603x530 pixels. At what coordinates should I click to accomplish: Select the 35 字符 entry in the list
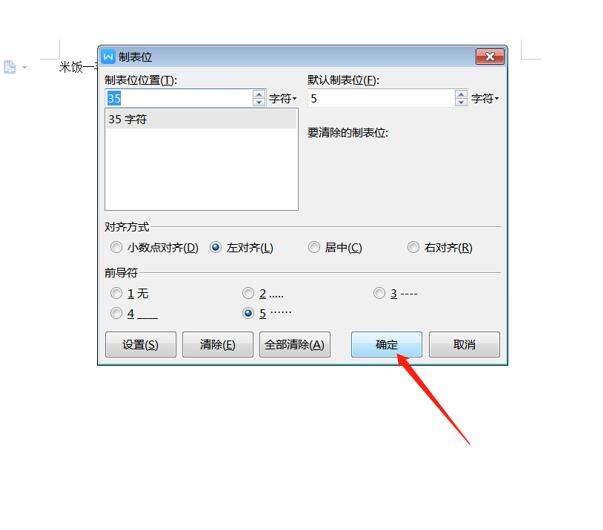click(201, 119)
